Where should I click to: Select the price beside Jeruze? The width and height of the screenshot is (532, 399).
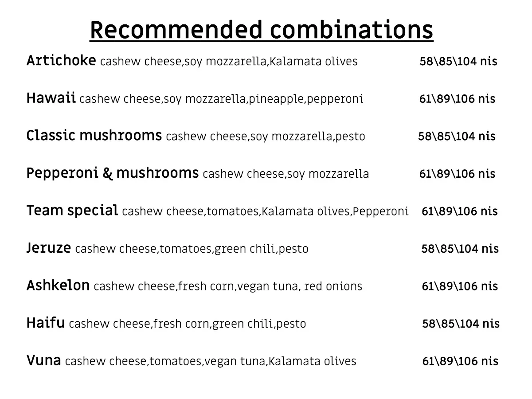tap(460, 249)
